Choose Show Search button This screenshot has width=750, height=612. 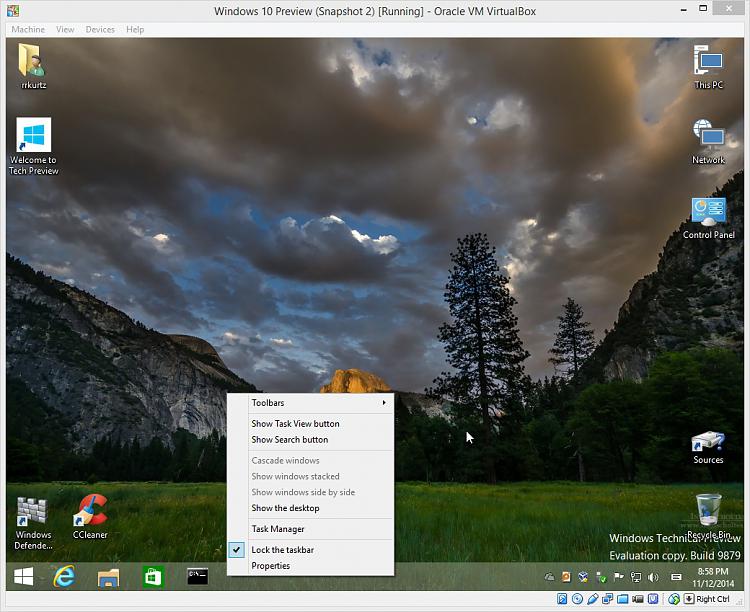point(311,439)
